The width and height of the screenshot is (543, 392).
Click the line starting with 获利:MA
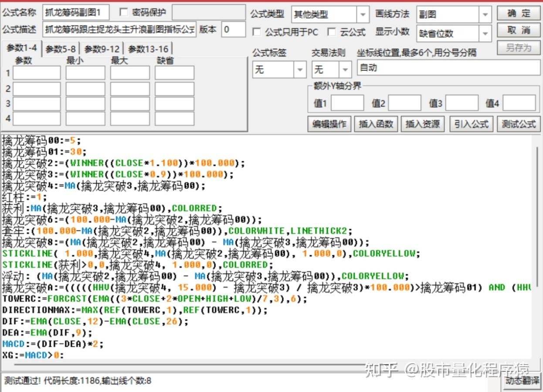112,208
